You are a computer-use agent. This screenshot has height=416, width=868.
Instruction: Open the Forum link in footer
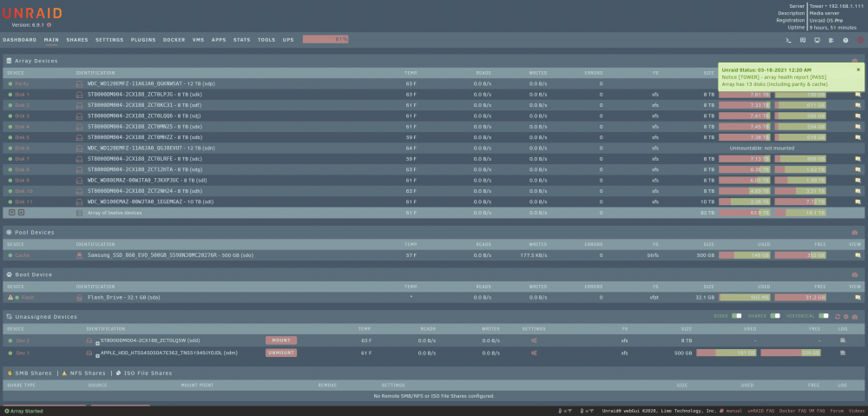(837, 411)
